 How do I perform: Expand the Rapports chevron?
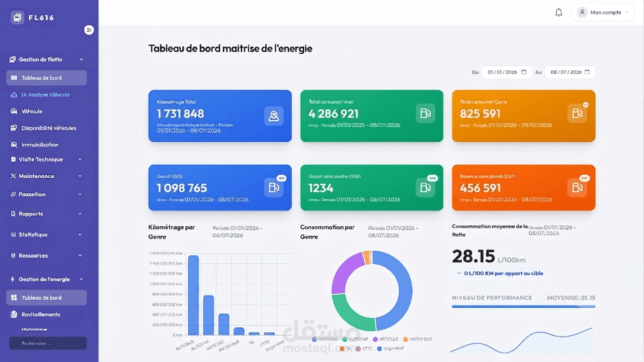tap(80, 214)
